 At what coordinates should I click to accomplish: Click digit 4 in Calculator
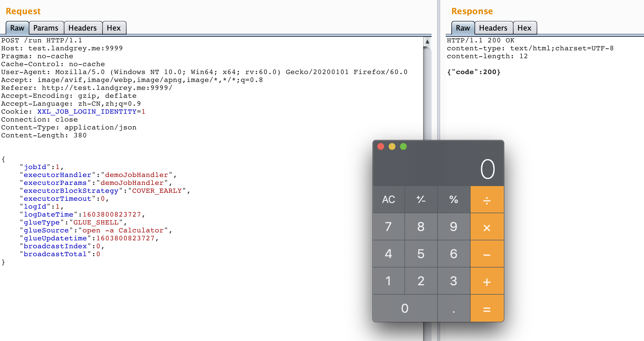[x=389, y=254]
